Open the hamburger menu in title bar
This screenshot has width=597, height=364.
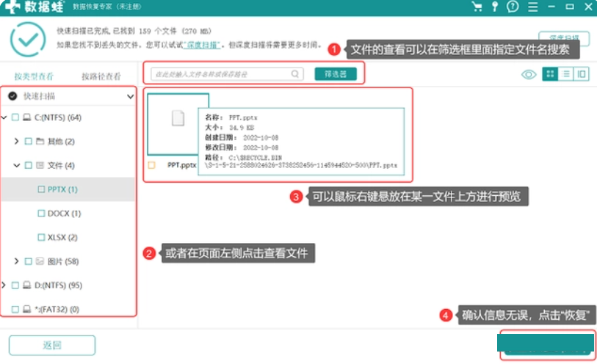click(532, 7)
